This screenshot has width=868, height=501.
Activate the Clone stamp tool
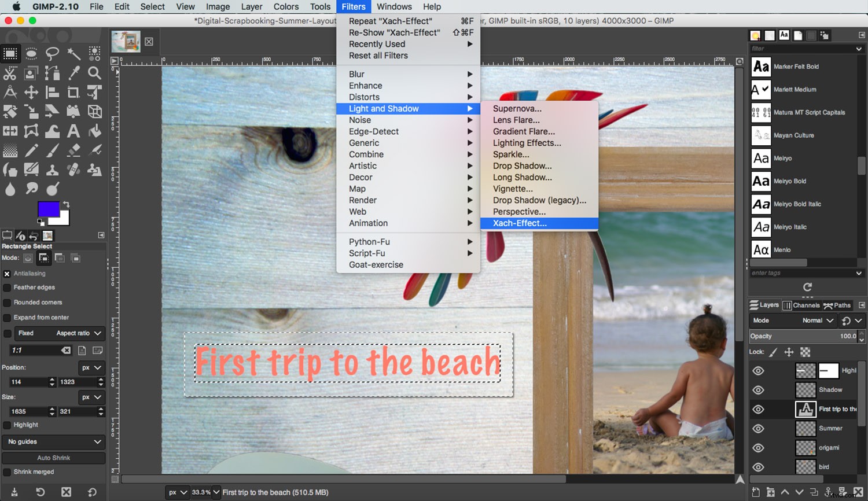coord(52,170)
